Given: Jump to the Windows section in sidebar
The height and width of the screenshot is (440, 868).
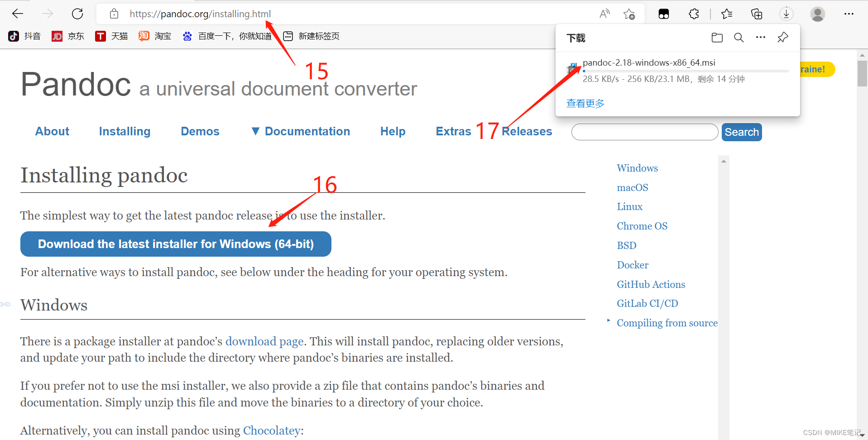Looking at the screenshot, I should (x=637, y=168).
